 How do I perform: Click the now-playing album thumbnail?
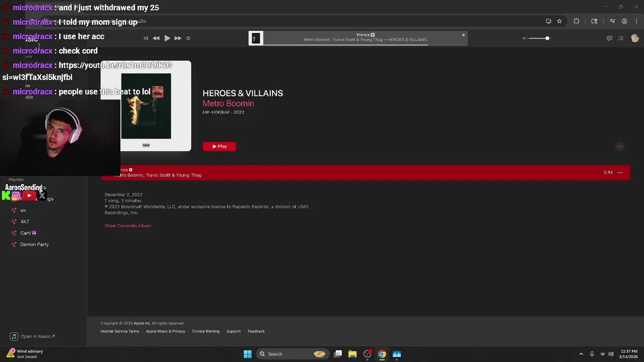(x=256, y=38)
